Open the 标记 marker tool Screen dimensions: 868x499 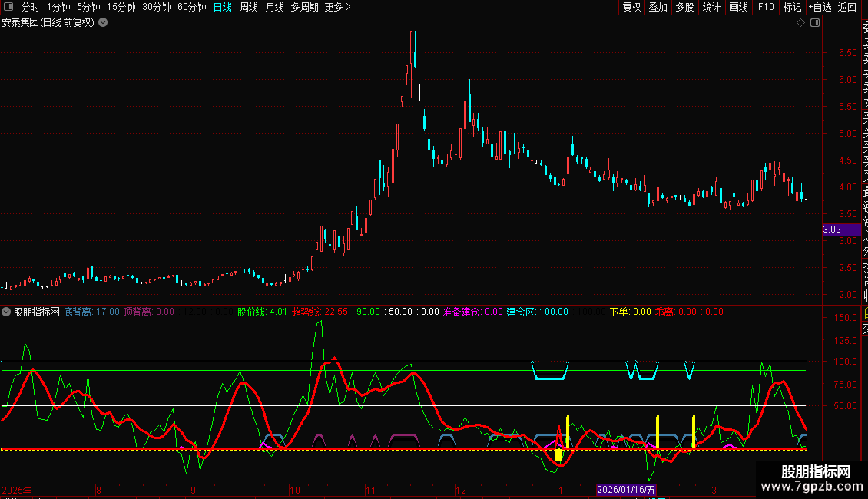coord(791,7)
